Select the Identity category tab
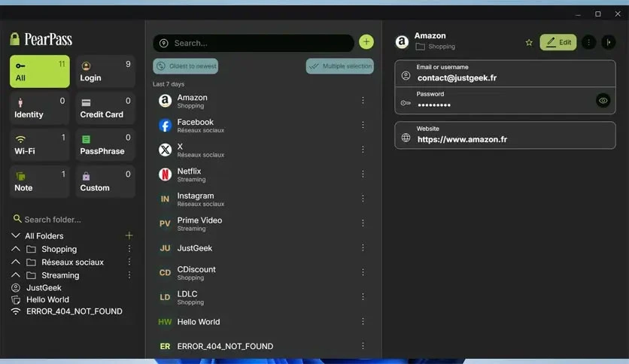 click(x=40, y=108)
